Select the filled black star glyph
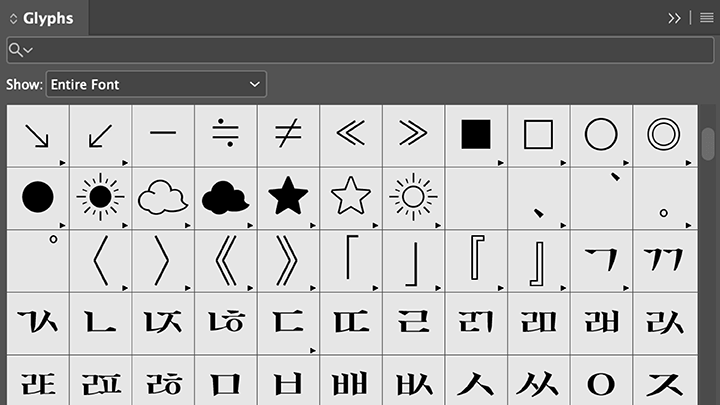The width and height of the screenshot is (720, 405). point(288,198)
